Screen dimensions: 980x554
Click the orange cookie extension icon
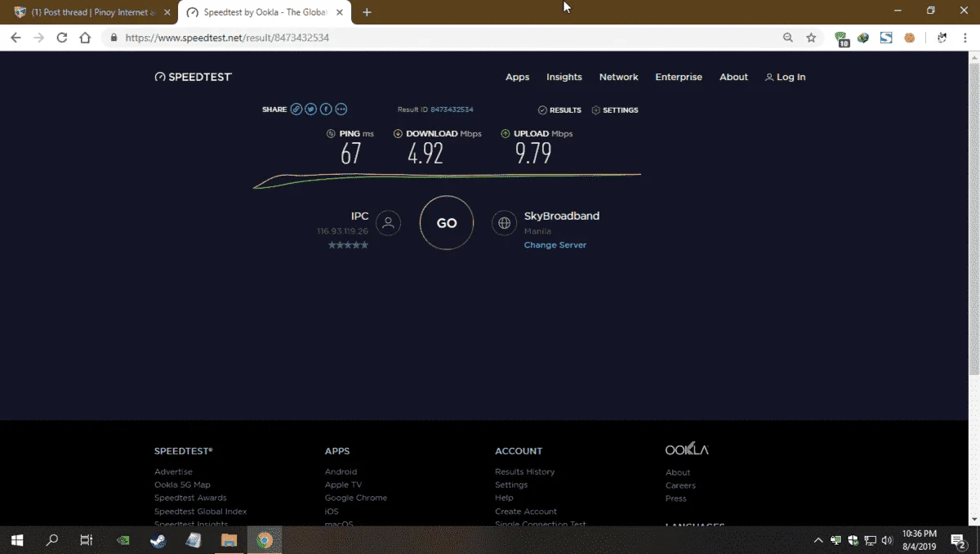click(x=909, y=38)
